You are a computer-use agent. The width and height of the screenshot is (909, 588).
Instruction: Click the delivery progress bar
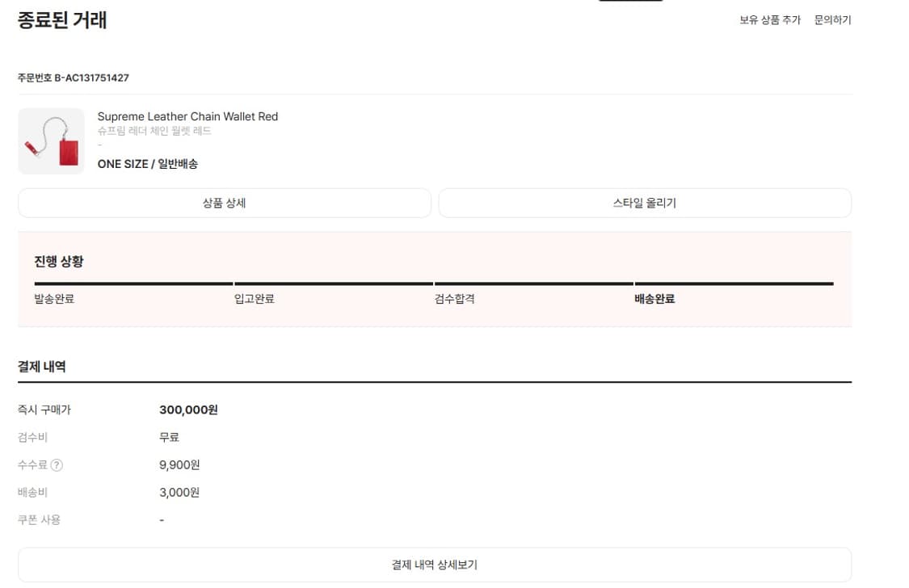coord(434,284)
